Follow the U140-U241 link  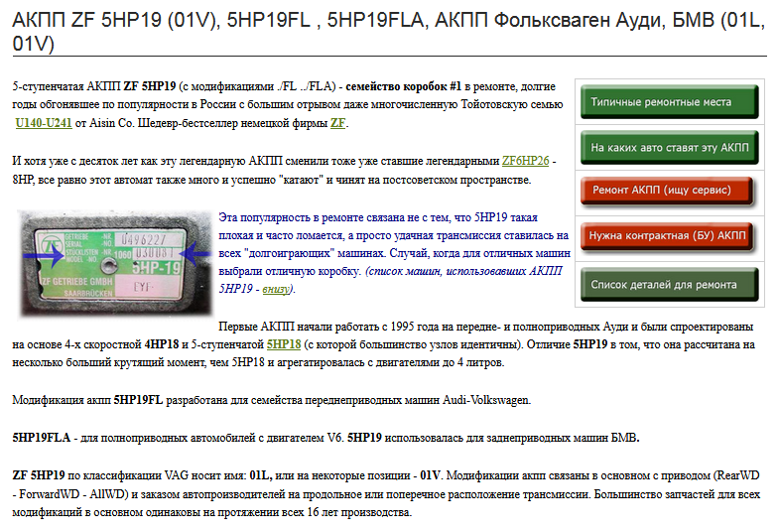[x=44, y=123]
